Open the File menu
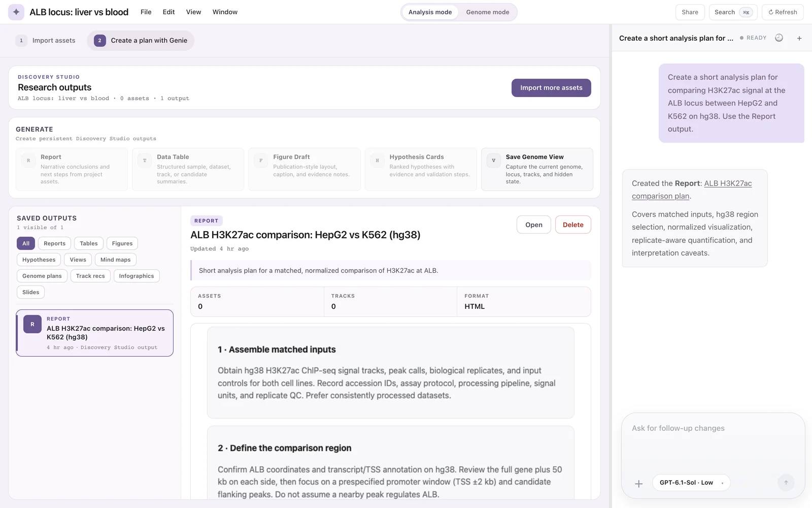Viewport: 812px width, 508px height. [x=146, y=12]
